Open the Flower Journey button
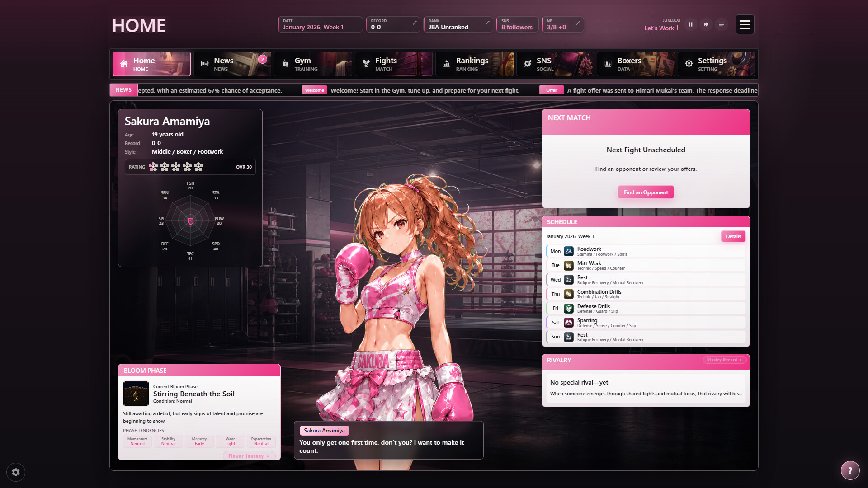The width and height of the screenshot is (868, 488). [249, 456]
